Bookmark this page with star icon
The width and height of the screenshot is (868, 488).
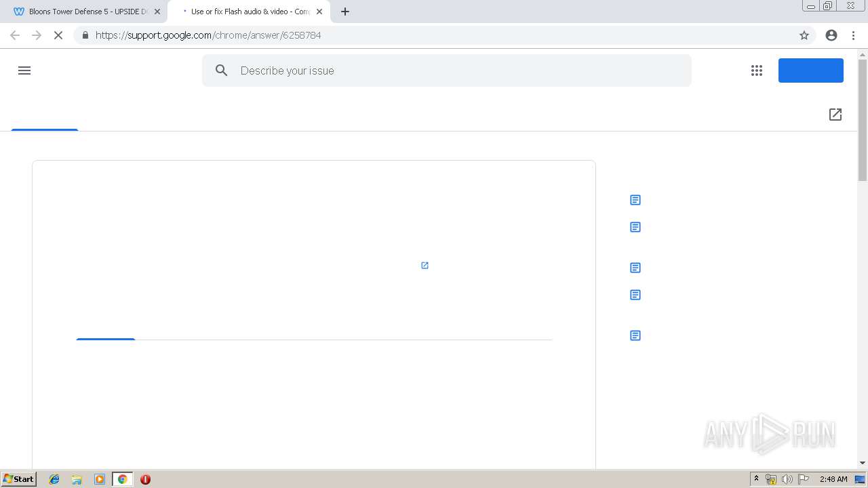804,35
